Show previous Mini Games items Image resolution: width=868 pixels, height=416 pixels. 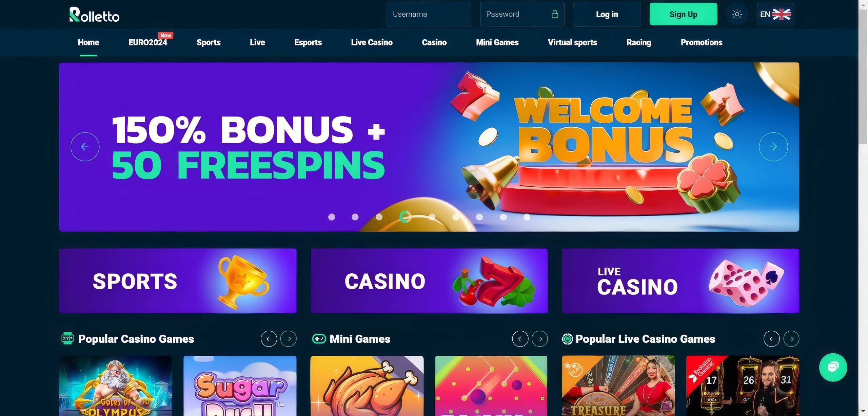coord(520,339)
